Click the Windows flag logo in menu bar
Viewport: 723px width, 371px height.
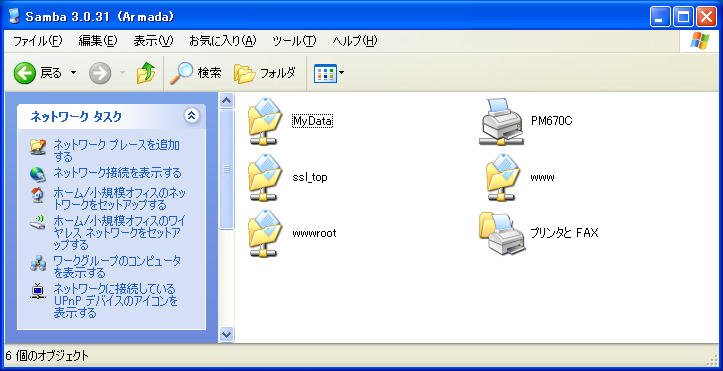pyautogui.click(x=699, y=41)
